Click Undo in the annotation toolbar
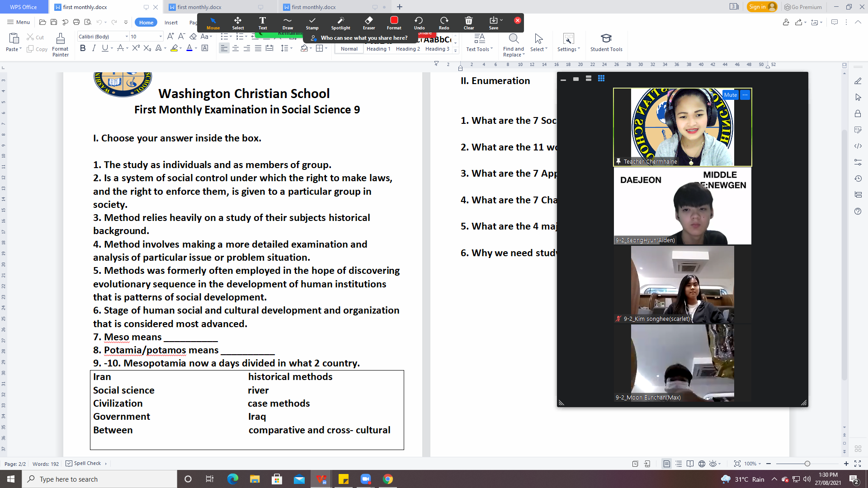 point(419,23)
